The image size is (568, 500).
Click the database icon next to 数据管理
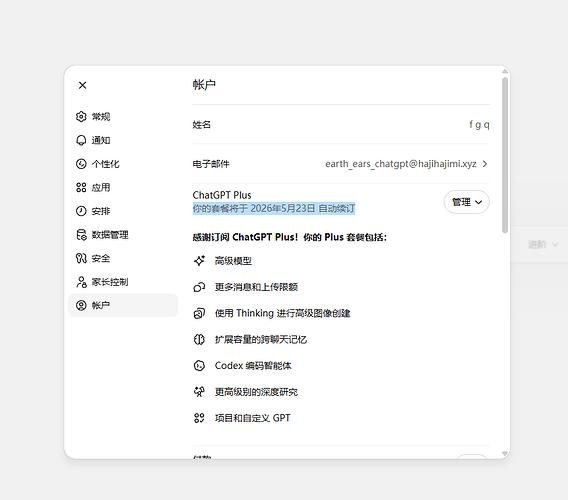pos(81,235)
